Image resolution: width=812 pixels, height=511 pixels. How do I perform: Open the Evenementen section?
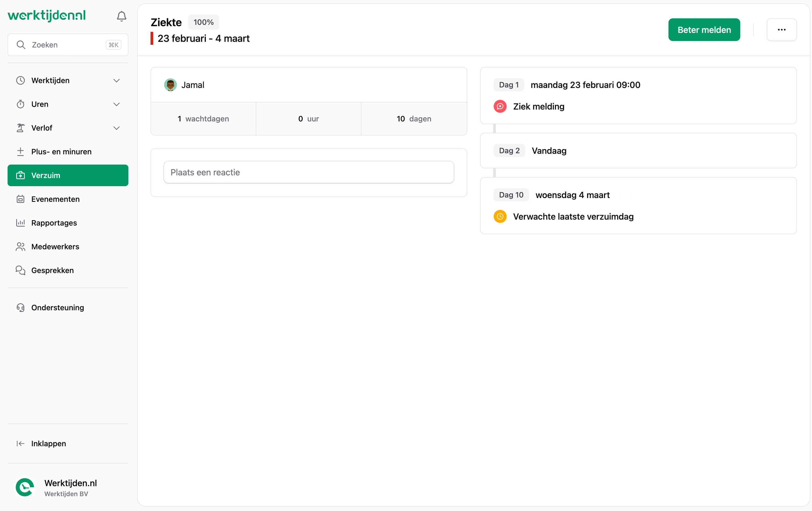pyautogui.click(x=55, y=199)
